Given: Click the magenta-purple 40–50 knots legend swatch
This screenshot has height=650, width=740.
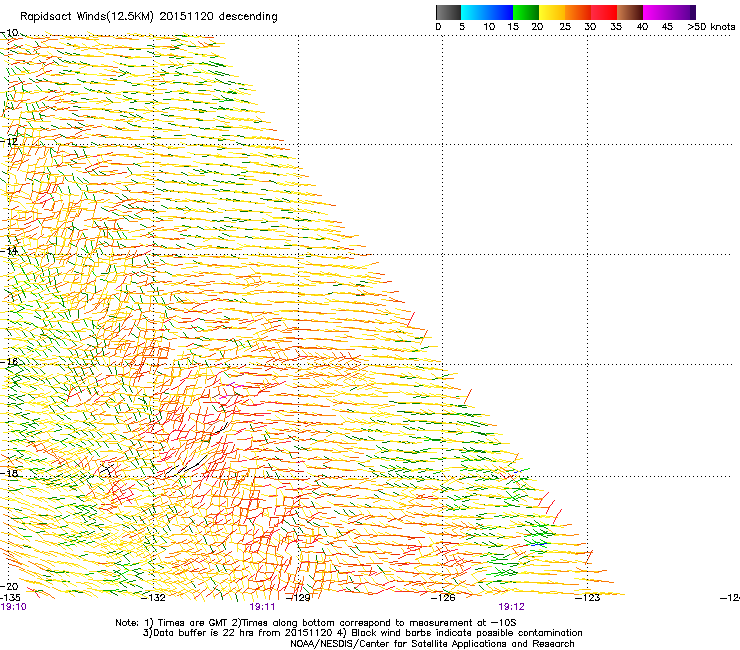Looking at the screenshot, I should tap(669, 12).
